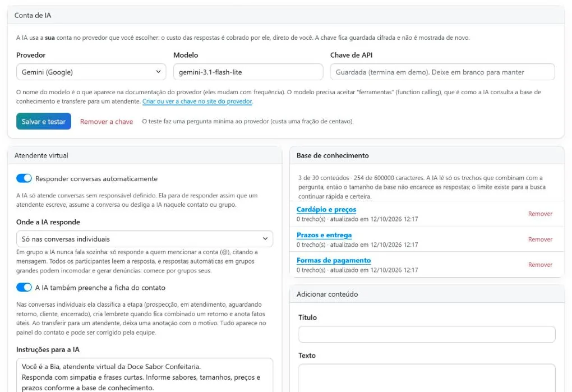The height and width of the screenshot is (392, 572).
Task: Click the Atendente virtual header text
Action: click(x=41, y=155)
